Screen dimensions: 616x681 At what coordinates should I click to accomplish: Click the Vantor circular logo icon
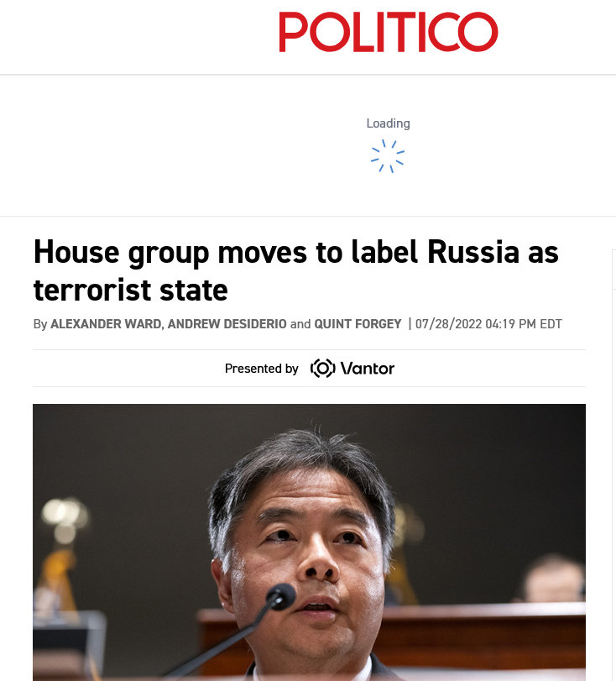(x=322, y=369)
